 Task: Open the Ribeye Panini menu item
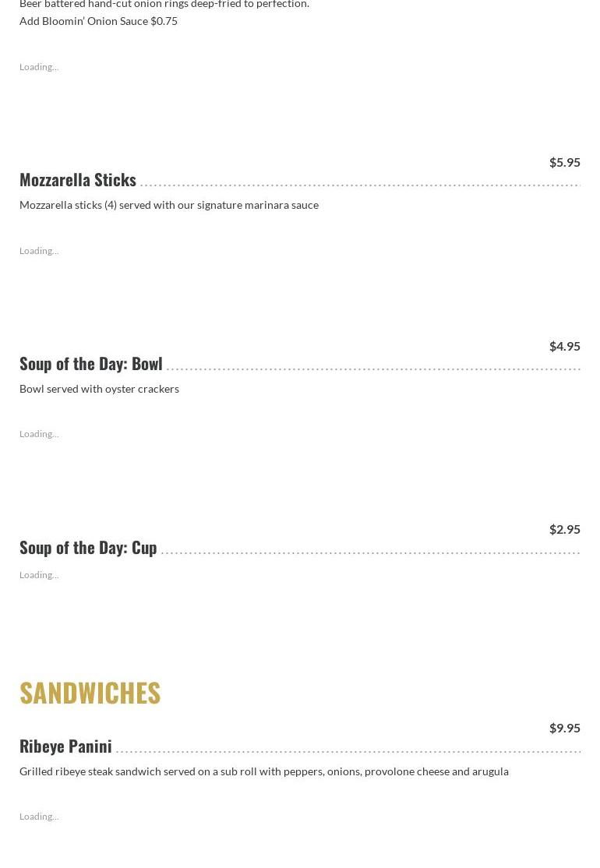65,746
